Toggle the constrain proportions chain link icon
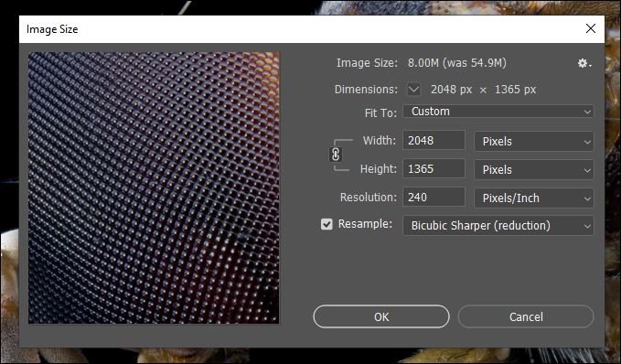621x364 pixels. point(336,155)
